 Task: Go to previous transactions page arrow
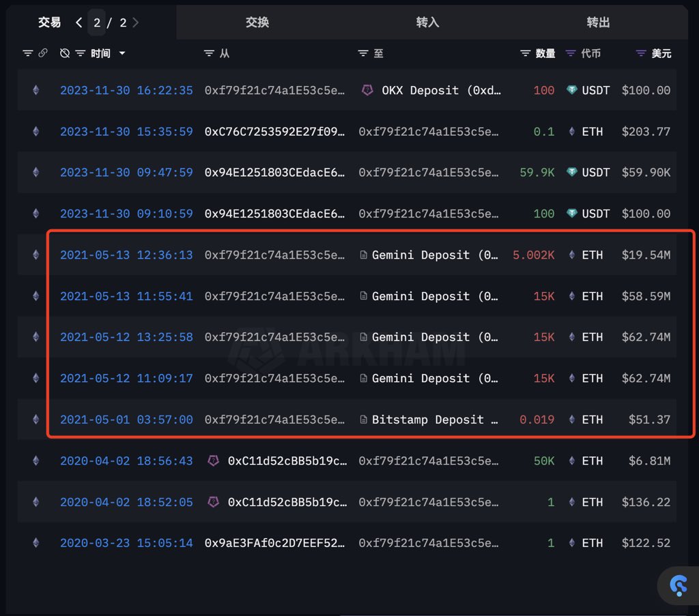click(x=79, y=23)
